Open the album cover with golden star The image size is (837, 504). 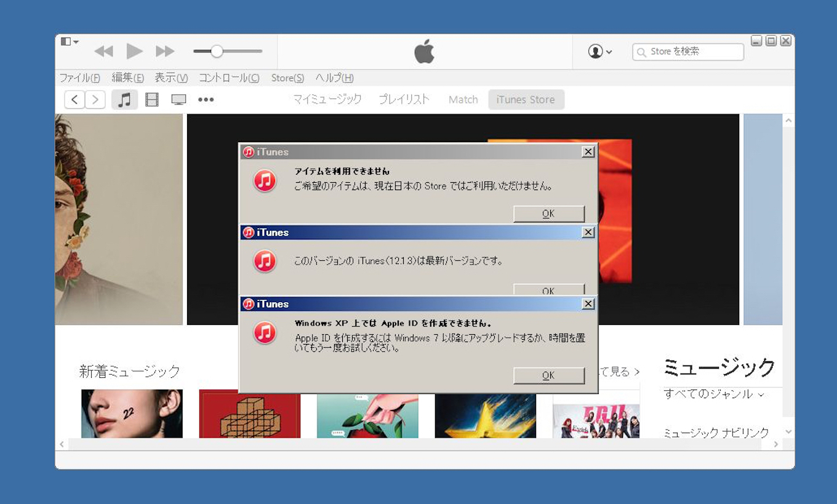click(486, 416)
